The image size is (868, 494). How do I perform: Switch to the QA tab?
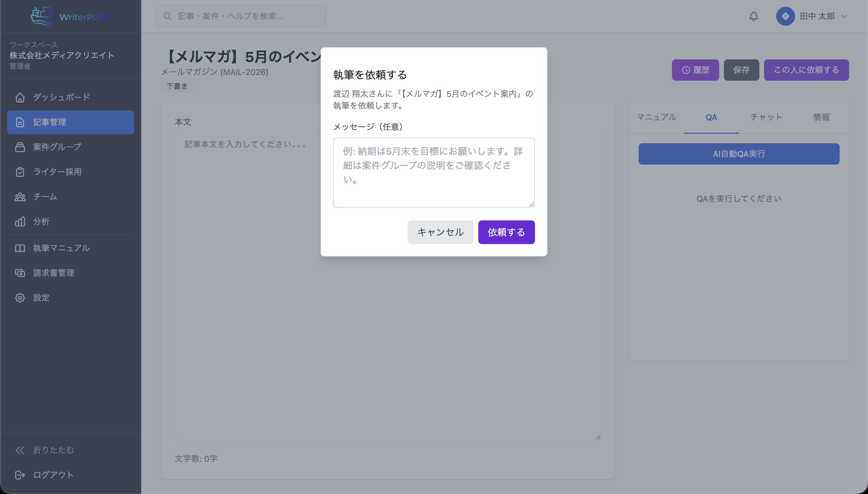[712, 117]
